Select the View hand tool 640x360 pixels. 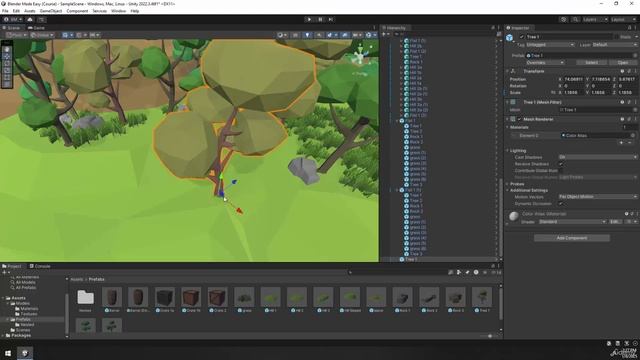click(7, 49)
